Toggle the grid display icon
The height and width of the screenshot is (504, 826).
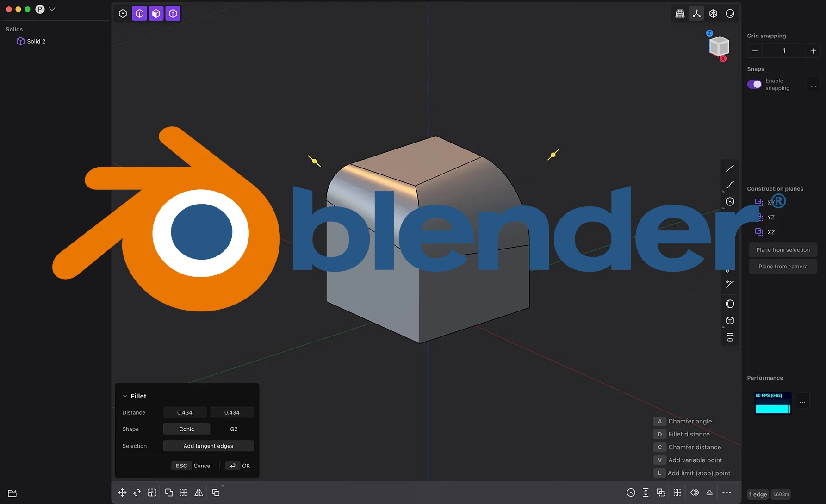(x=680, y=13)
